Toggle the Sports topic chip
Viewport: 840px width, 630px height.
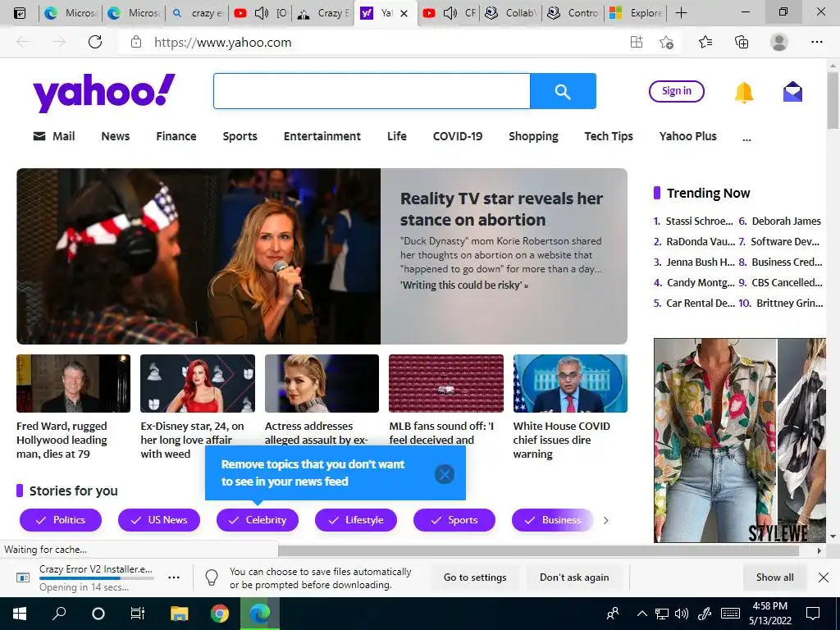pyautogui.click(x=454, y=519)
